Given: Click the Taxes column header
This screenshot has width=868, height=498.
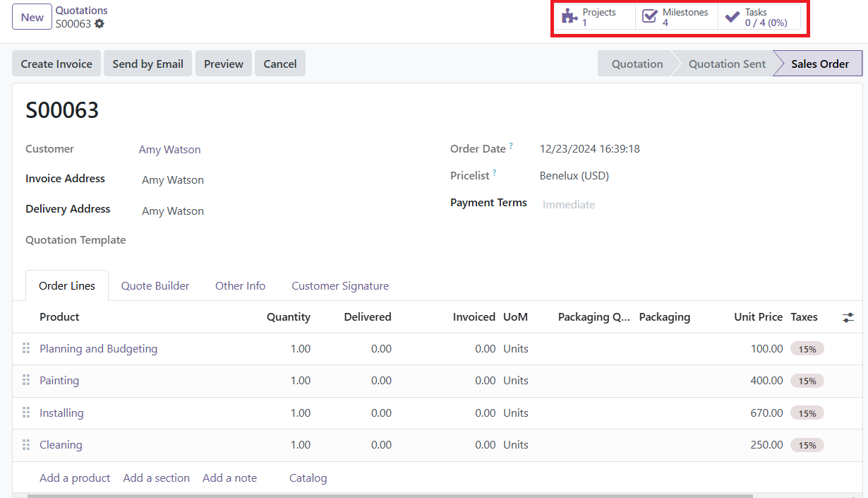Looking at the screenshot, I should pyautogui.click(x=804, y=317).
